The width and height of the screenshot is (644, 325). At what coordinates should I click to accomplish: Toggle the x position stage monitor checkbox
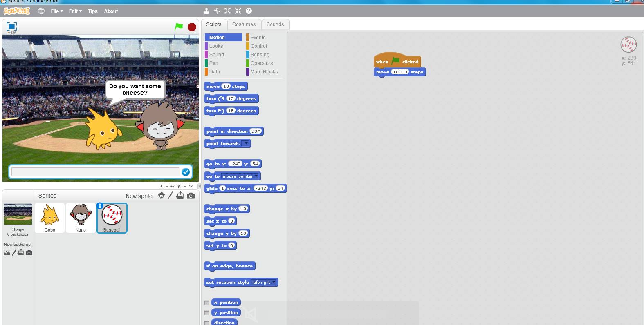point(207,303)
